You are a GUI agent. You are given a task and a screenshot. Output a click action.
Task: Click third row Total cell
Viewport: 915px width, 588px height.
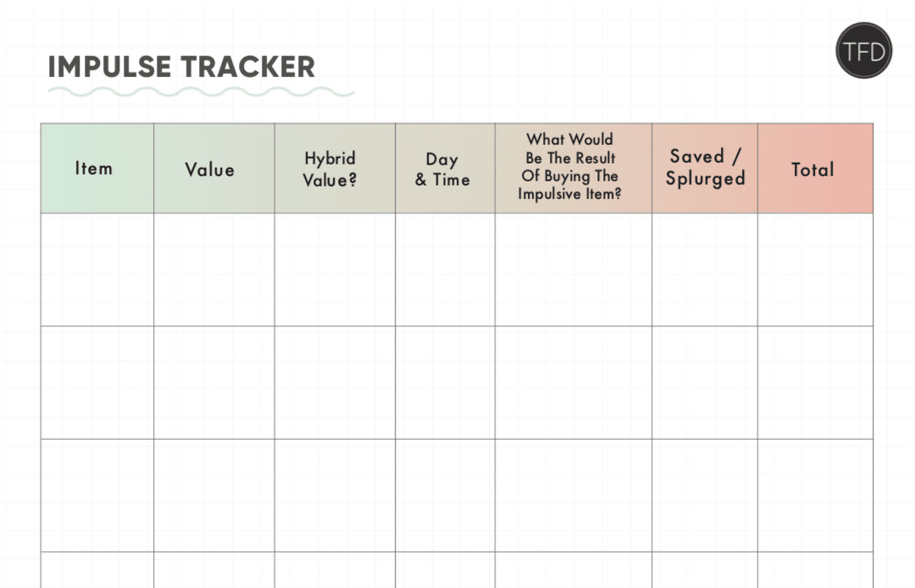point(815,496)
